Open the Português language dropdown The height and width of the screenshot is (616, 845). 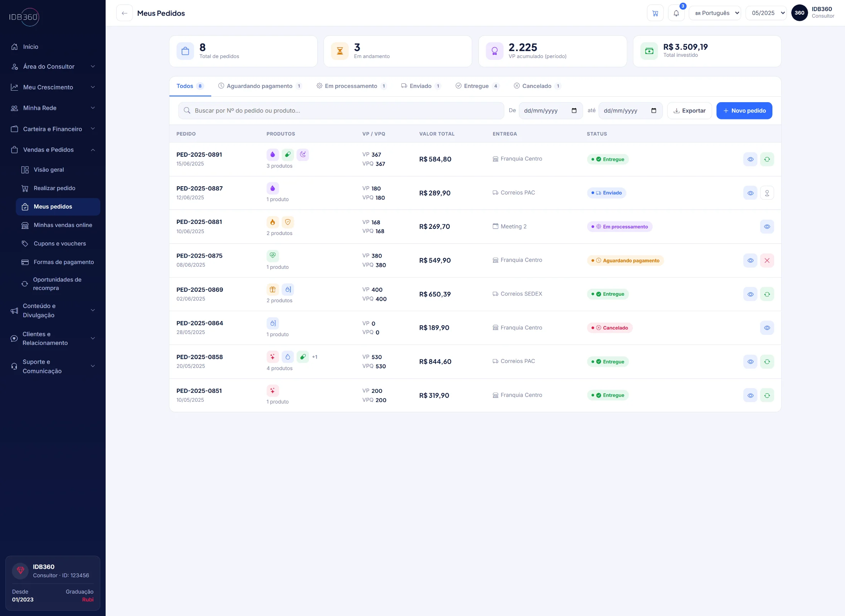(x=715, y=13)
